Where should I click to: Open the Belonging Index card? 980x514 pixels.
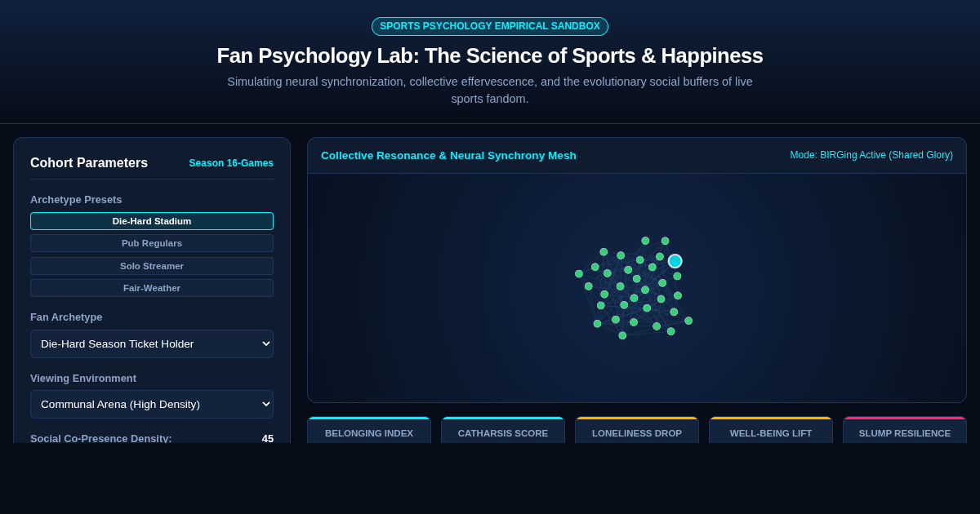pos(369,430)
